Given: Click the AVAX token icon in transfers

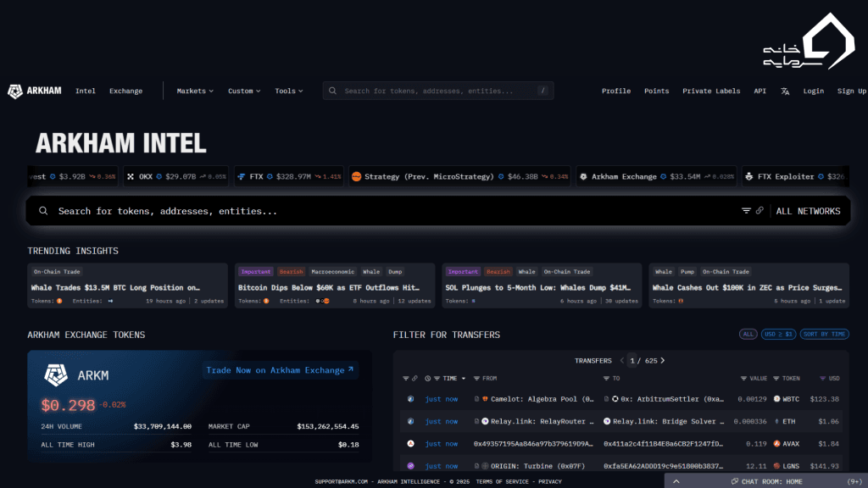Looking at the screenshot, I should pos(776,443).
